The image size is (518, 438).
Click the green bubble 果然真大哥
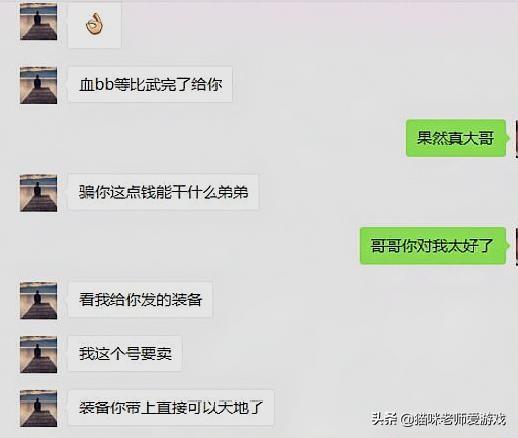[456, 138]
